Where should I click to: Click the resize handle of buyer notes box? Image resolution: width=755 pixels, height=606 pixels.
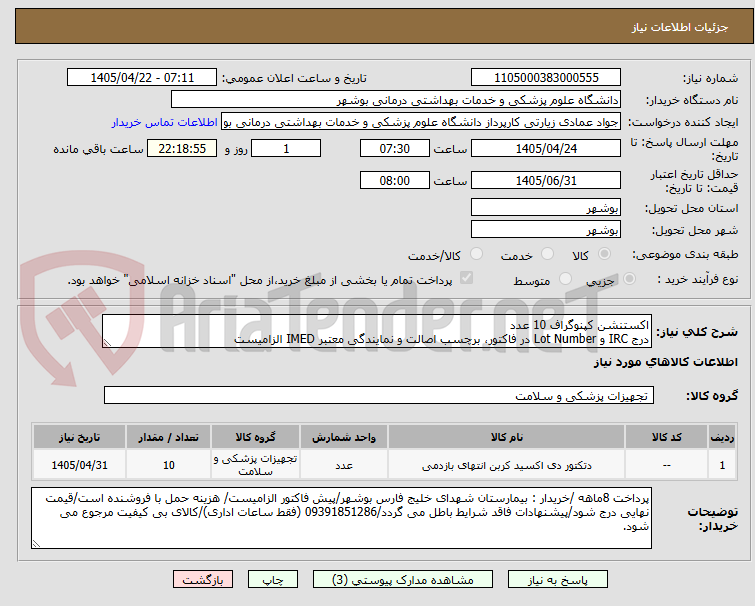pos(36,544)
